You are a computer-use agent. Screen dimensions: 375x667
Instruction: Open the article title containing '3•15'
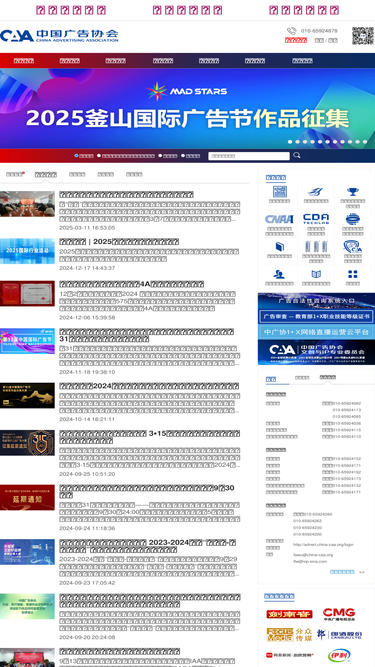[x=150, y=437]
